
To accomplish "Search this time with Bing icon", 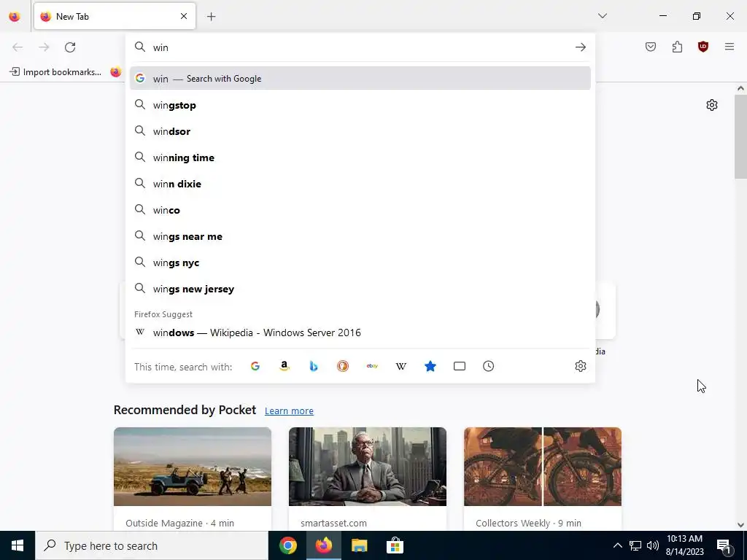I will click(x=314, y=366).
